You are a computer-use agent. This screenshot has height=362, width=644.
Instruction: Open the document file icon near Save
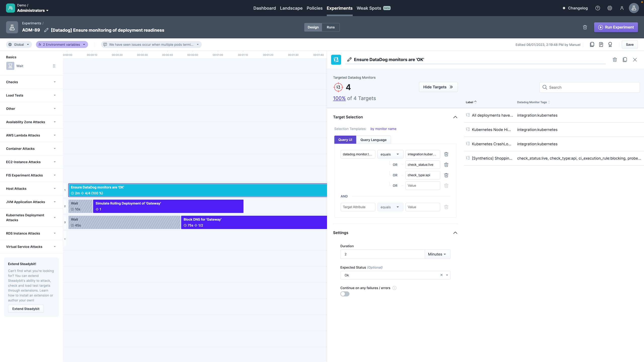[601, 44]
